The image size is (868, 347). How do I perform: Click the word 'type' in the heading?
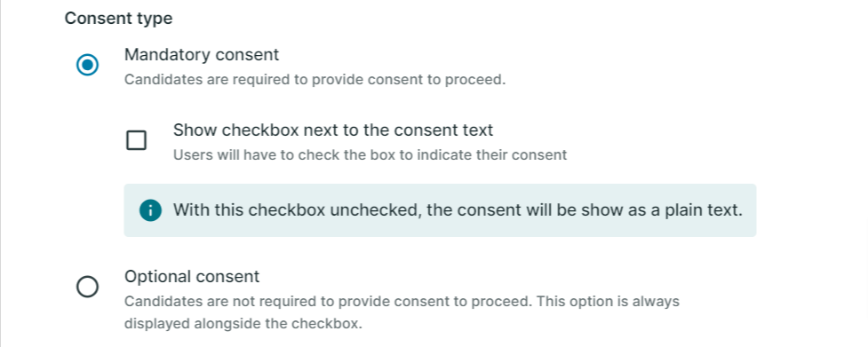click(x=155, y=20)
